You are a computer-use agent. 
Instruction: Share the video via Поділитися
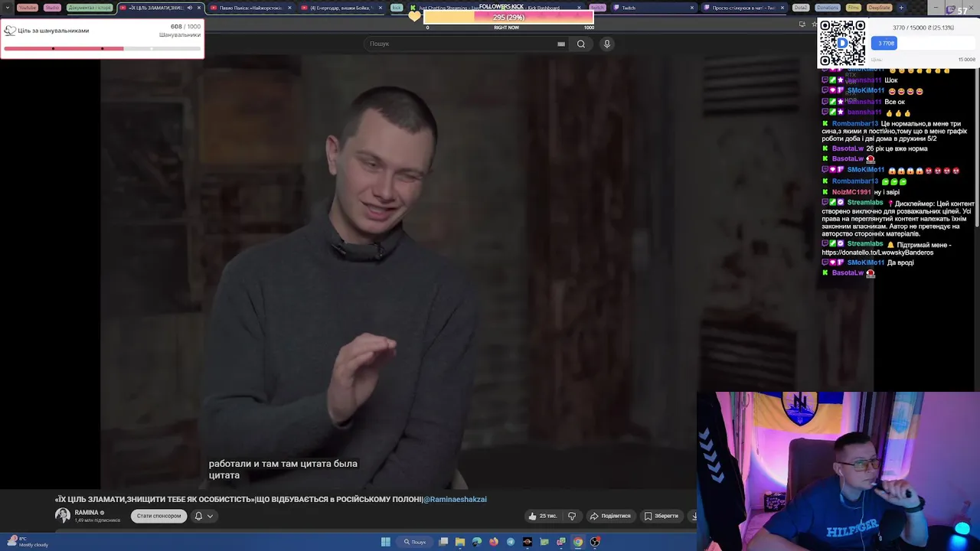[610, 516]
